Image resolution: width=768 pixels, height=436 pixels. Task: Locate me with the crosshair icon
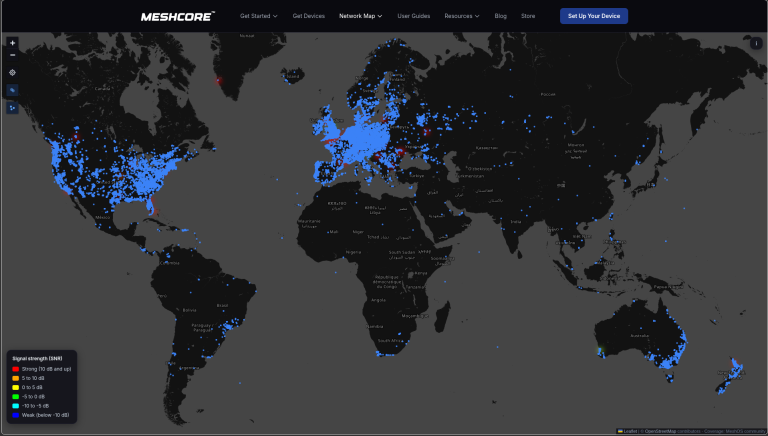point(12,73)
